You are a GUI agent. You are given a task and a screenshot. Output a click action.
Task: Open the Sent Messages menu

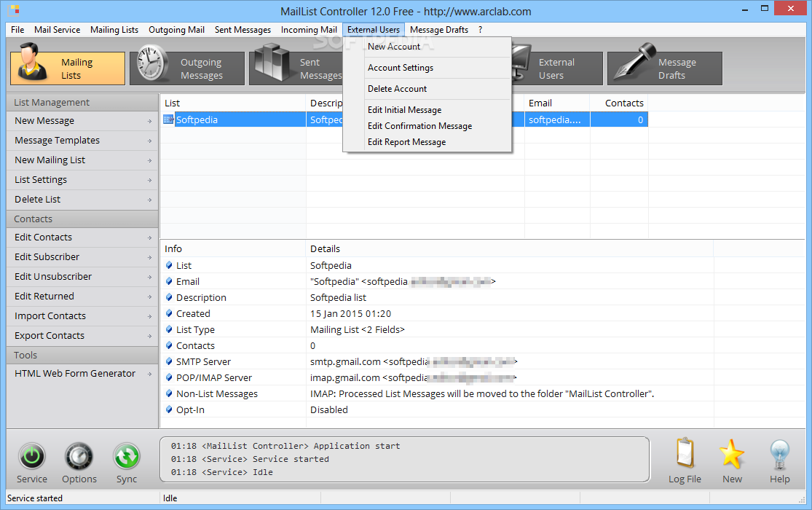tap(243, 30)
